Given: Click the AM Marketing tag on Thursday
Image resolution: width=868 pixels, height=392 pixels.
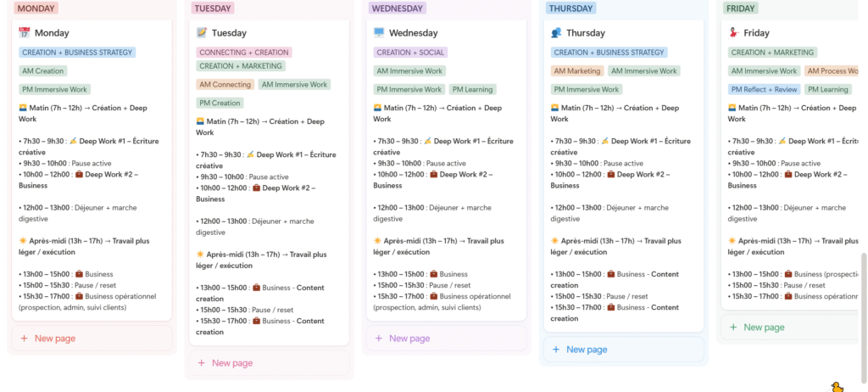Looking at the screenshot, I should click(577, 71).
